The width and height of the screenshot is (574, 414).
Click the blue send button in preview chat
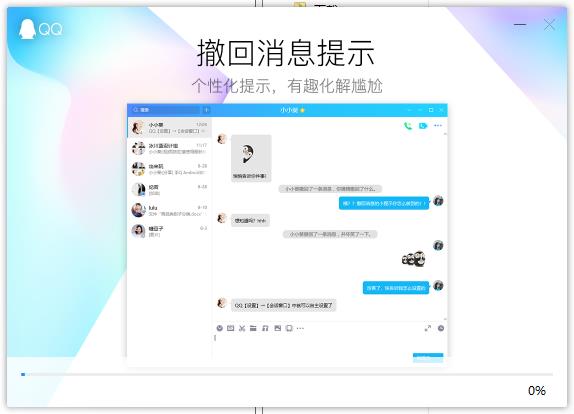[x=428, y=357]
